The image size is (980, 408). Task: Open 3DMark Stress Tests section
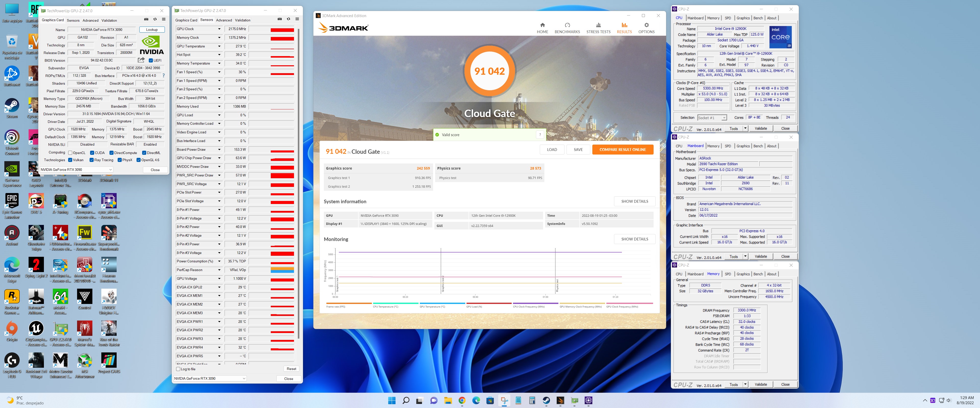(598, 28)
